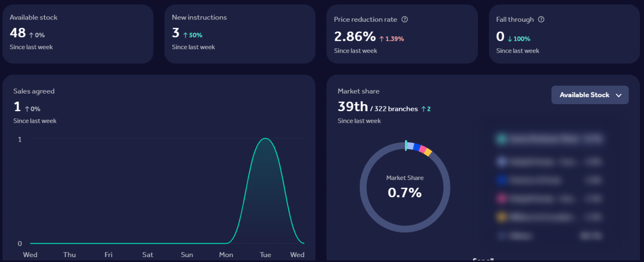Click the yellow segment of the donut chart
The height and width of the screenshot is (262, 644).
coord(428,153)
